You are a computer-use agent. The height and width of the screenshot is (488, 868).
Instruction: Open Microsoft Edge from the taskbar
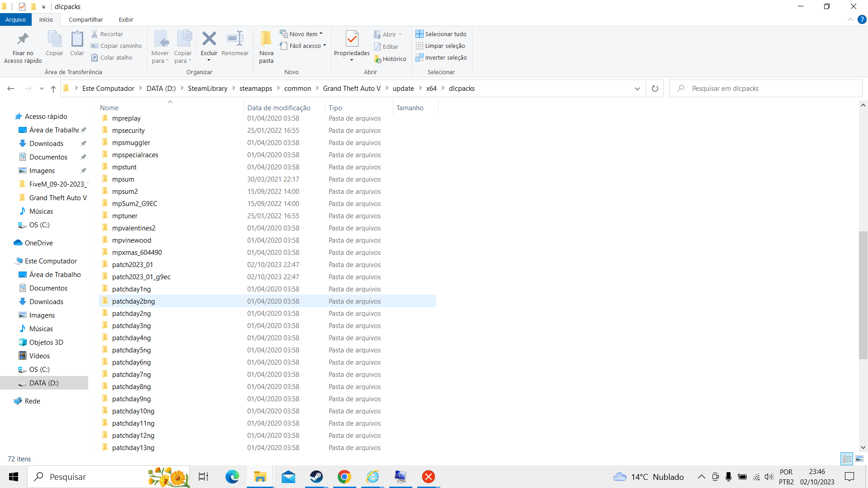(232, 477)
